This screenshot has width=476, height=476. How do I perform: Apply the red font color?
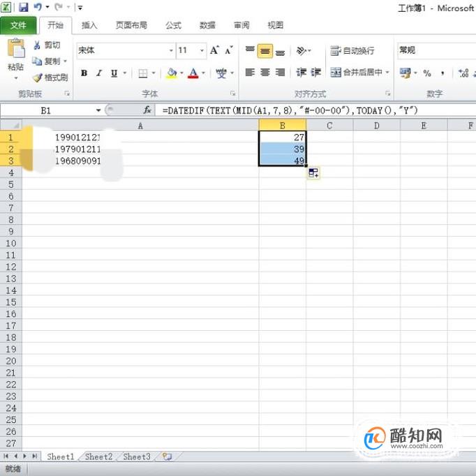(x=193, y=73)
